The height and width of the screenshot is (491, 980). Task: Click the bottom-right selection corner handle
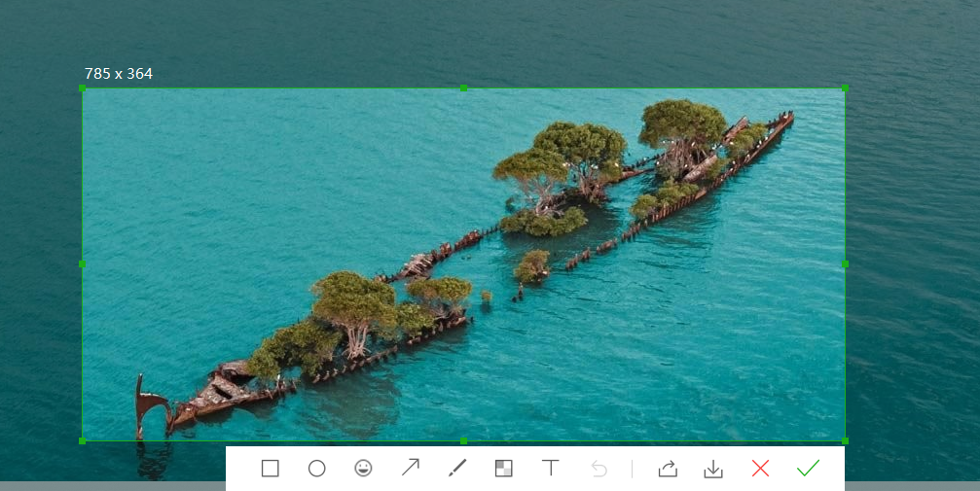[x=845, y=441]
